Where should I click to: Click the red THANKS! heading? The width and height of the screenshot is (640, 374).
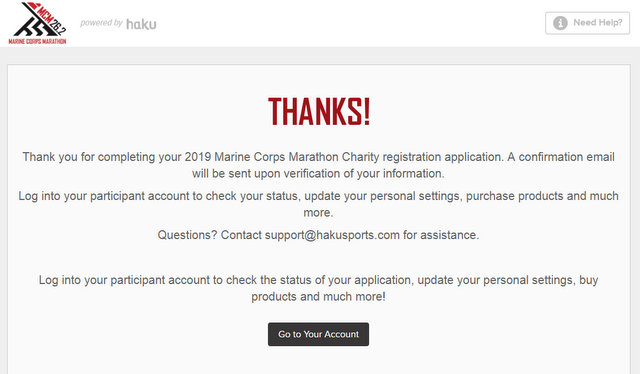pos(319,111)
